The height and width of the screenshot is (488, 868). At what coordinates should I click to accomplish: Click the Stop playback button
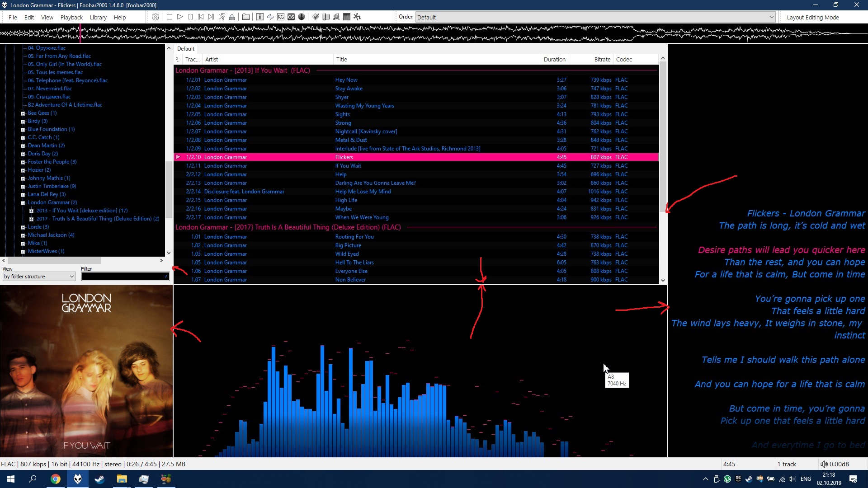[x=170, y=17]
